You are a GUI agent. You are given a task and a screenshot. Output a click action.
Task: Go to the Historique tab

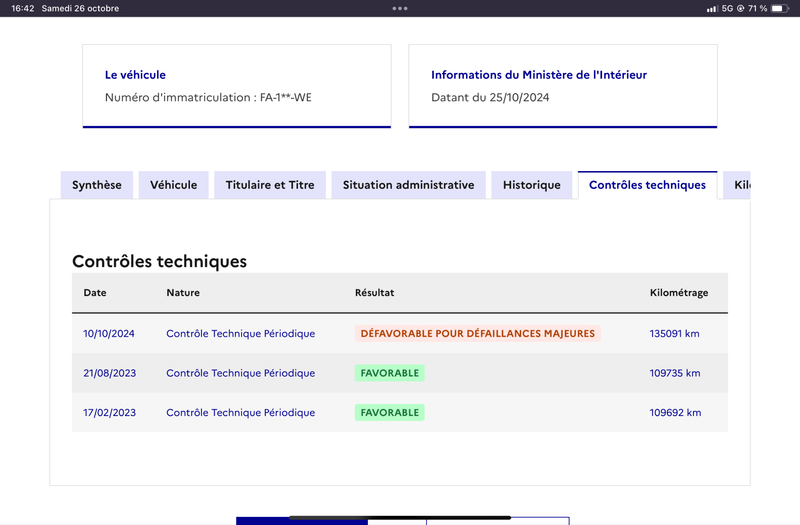(x=532, y=185)
